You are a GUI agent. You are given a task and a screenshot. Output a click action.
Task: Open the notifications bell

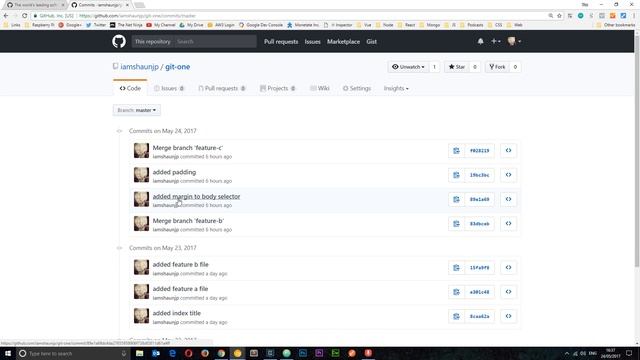pos(480,41)
